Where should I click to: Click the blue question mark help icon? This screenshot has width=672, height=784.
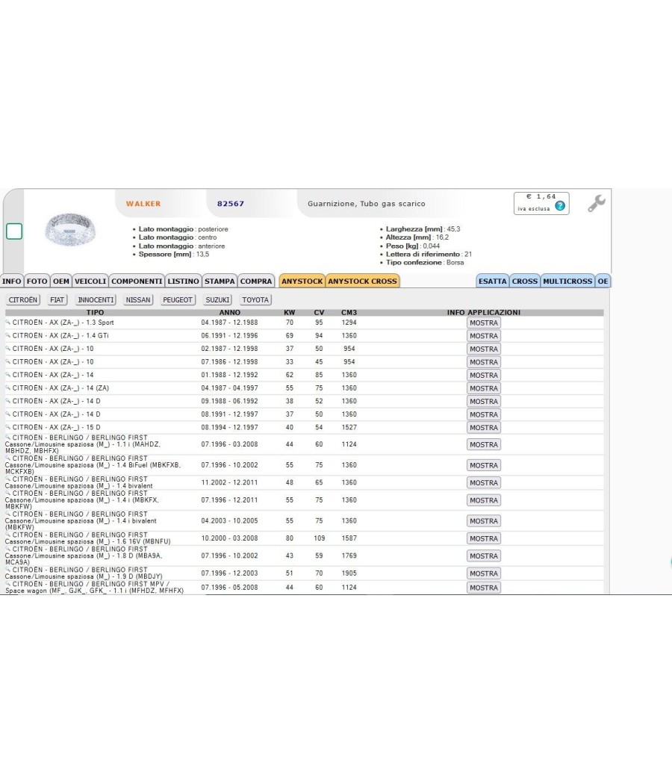pos(560,205)
